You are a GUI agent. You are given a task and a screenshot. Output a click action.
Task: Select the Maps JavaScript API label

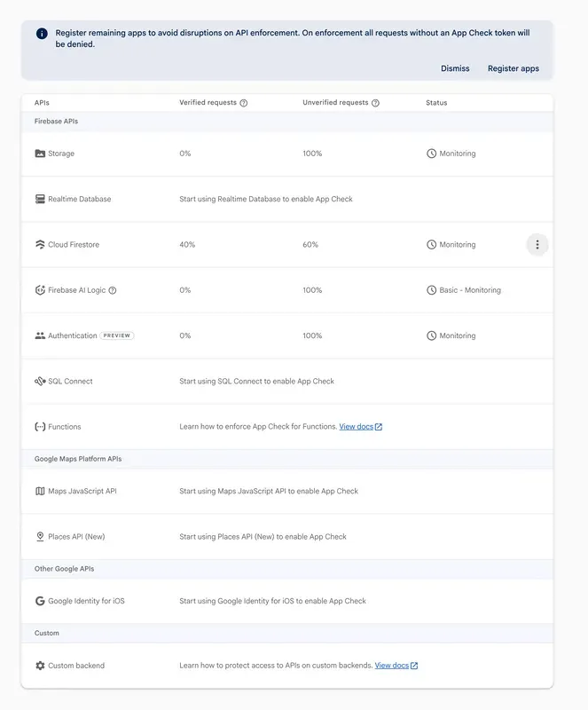[82, 491]
